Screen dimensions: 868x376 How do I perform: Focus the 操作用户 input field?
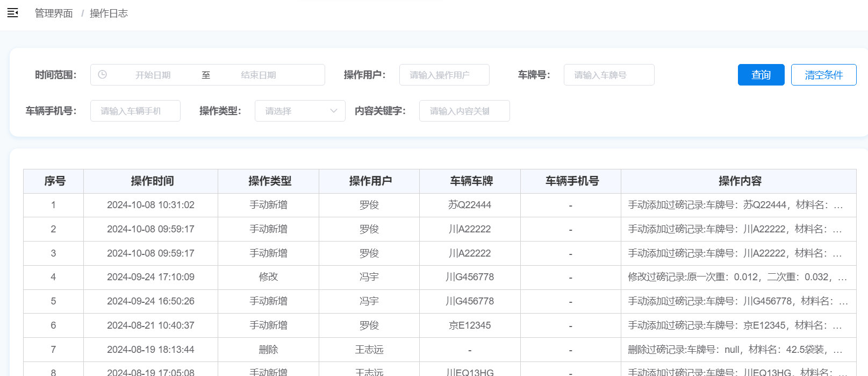click(x=444, y=75)
